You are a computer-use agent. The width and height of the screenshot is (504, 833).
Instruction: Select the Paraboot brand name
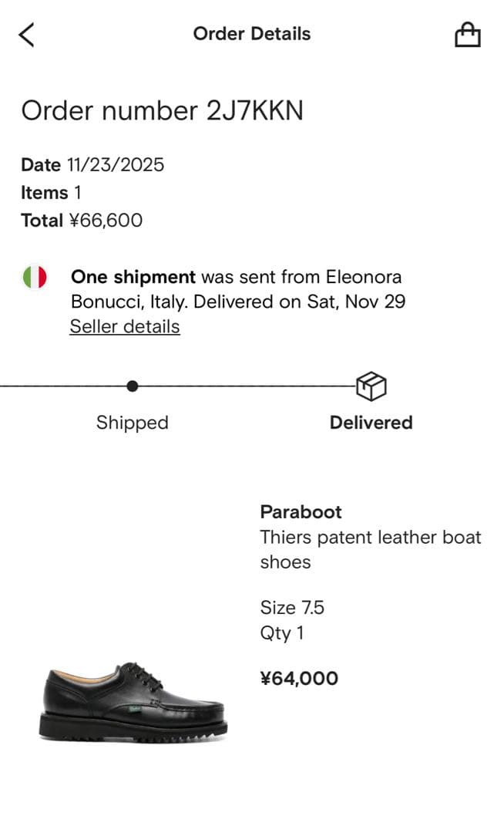click(x=301, y=511)
